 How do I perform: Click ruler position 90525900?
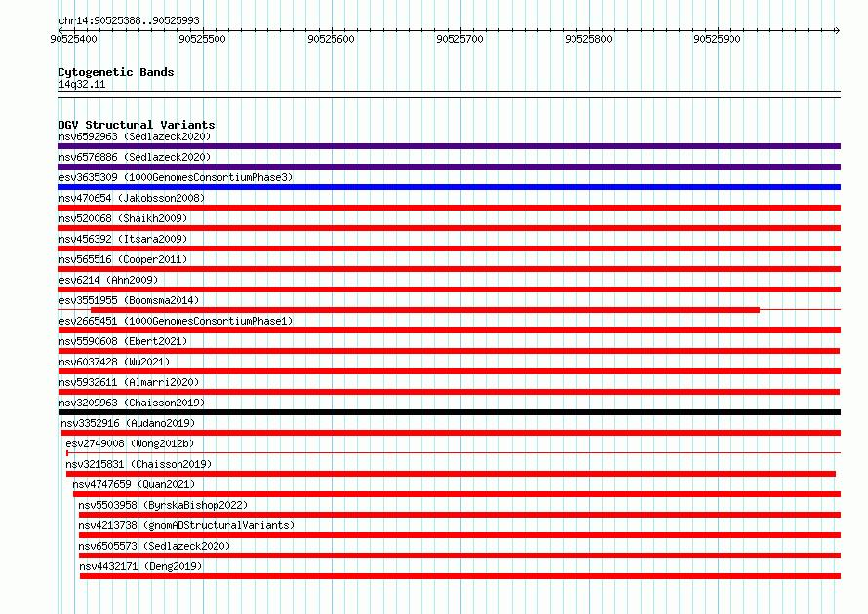[717, 39]
